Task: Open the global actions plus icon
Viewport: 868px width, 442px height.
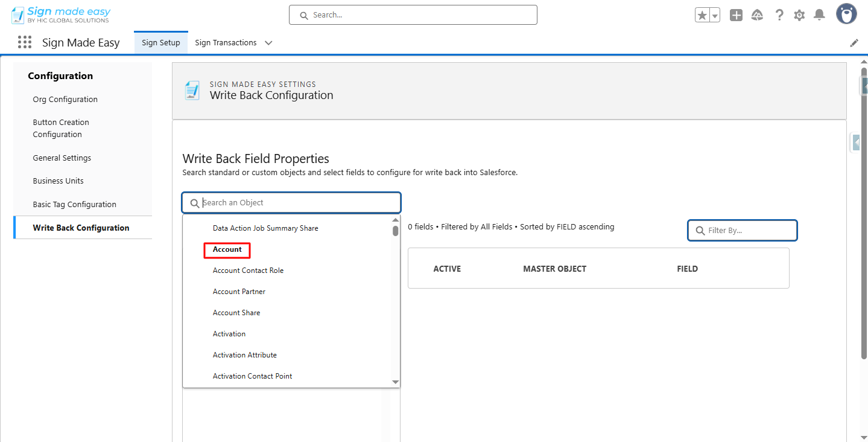Action: (x=736, y=16)
